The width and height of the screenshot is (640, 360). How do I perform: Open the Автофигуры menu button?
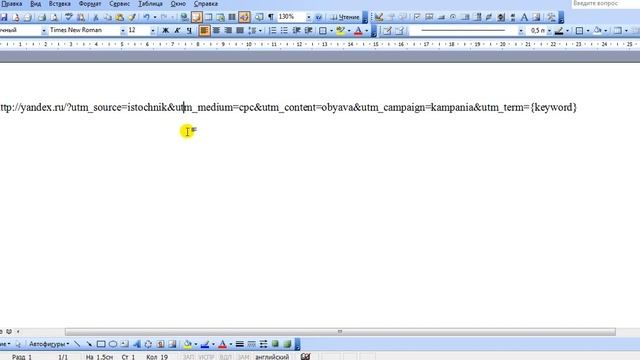49,344
